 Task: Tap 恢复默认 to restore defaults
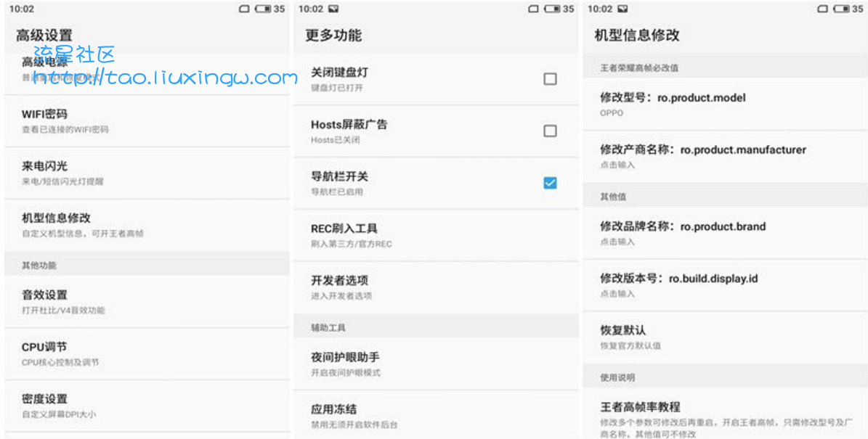point(725,337)
